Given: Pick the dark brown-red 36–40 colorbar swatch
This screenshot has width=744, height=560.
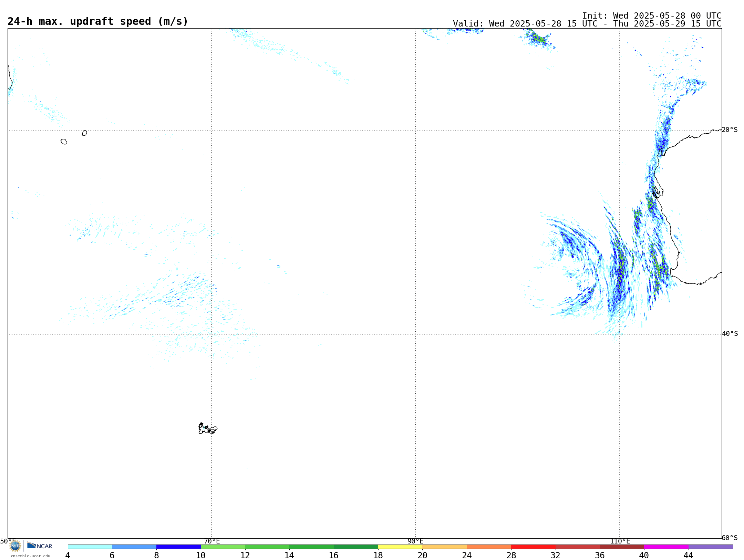Looking at the screenshot, I should [x=622, y=547].
